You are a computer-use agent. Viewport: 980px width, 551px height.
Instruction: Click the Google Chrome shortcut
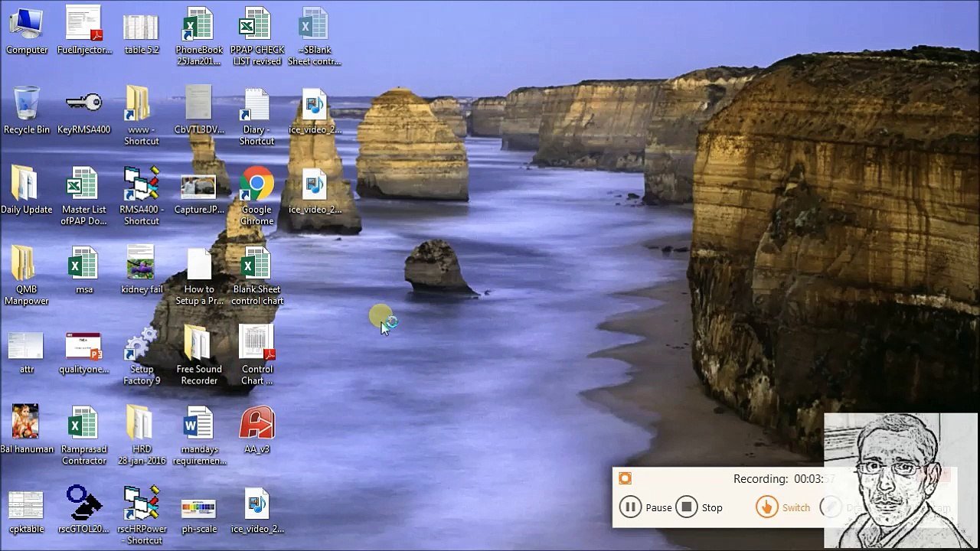[256, 196]
